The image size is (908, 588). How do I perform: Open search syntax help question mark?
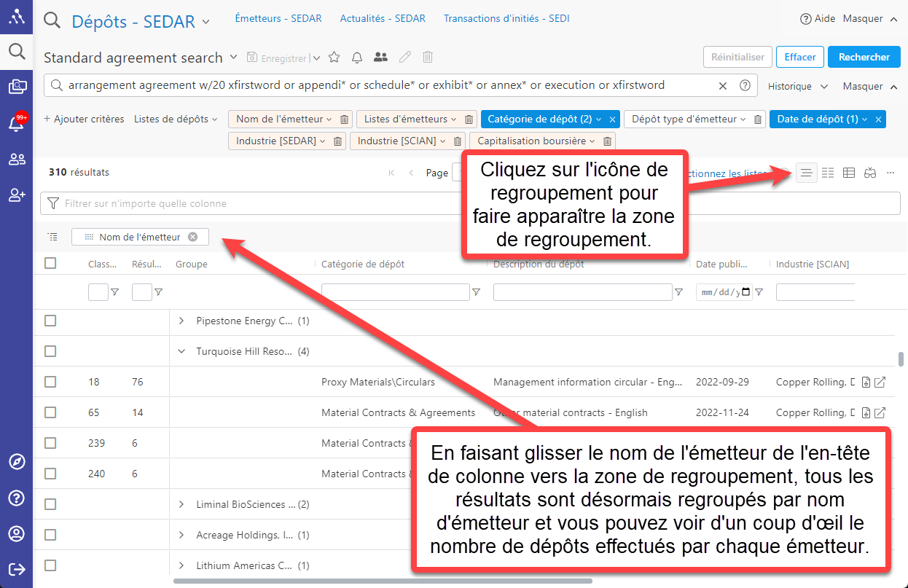745,85
